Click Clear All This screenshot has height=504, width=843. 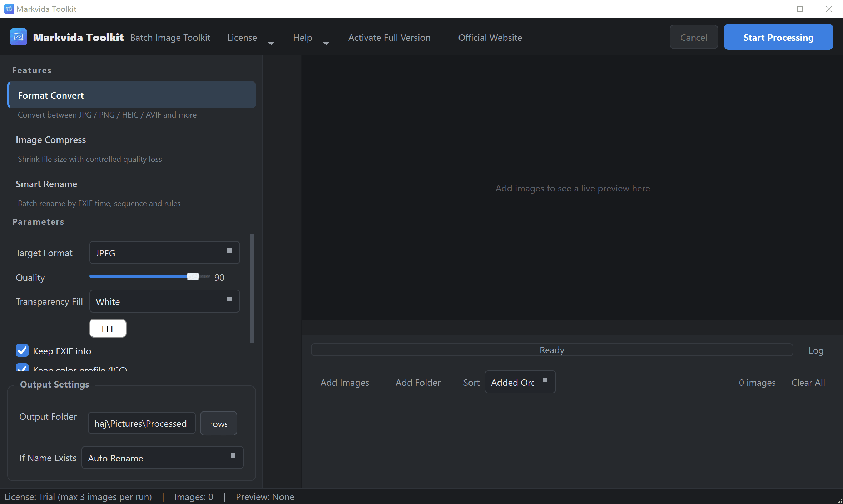pos(808,383)
